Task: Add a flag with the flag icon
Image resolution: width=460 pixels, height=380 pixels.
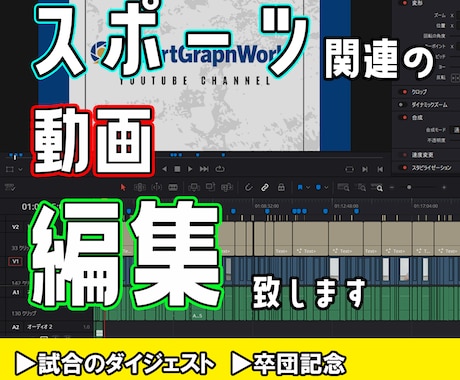Action: (300, 187)
